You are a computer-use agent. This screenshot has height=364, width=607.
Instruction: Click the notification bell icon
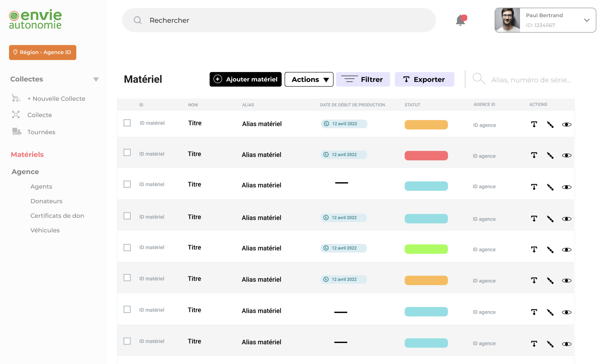point(460,20)
